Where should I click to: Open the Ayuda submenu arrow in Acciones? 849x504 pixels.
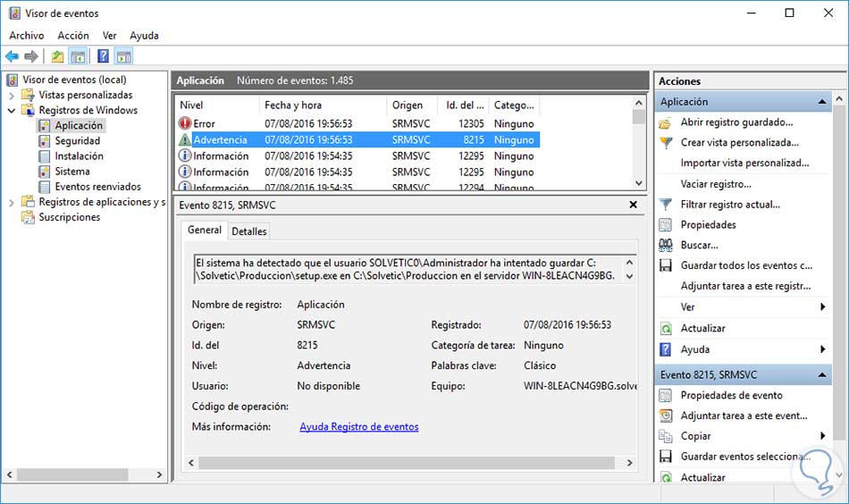click(823, 349)
